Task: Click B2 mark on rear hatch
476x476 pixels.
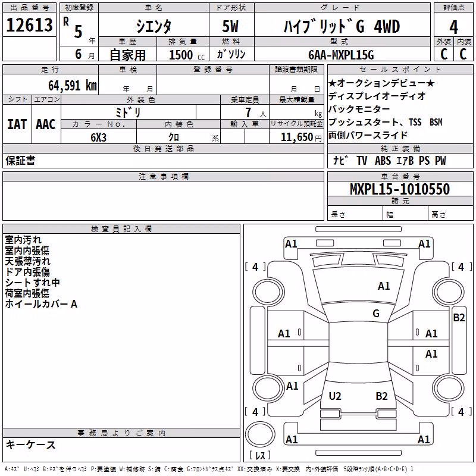Action: (x=381, y=396)
